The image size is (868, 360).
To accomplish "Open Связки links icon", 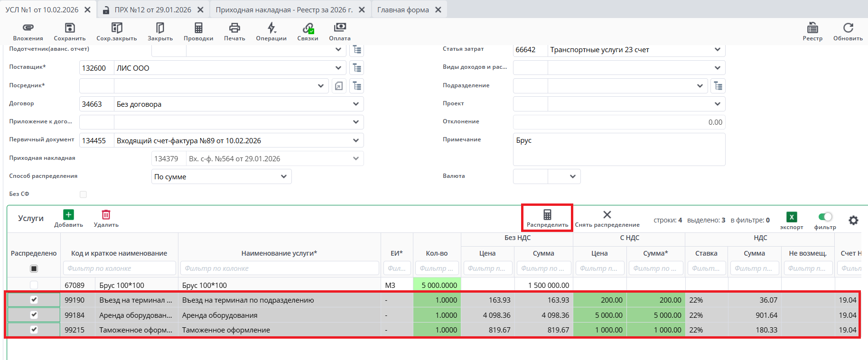I will pyautogui.click(x=308, y=28).
